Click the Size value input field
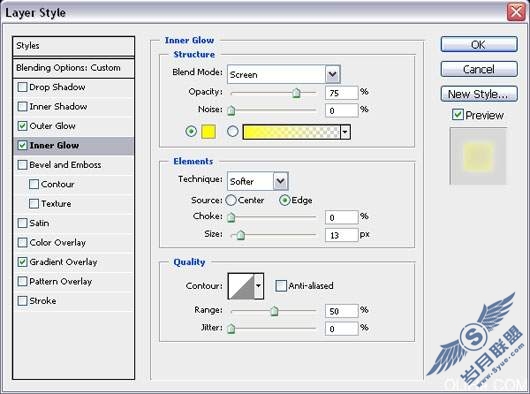The width and height of the screenshot is (530, 394). click(341, 235)
